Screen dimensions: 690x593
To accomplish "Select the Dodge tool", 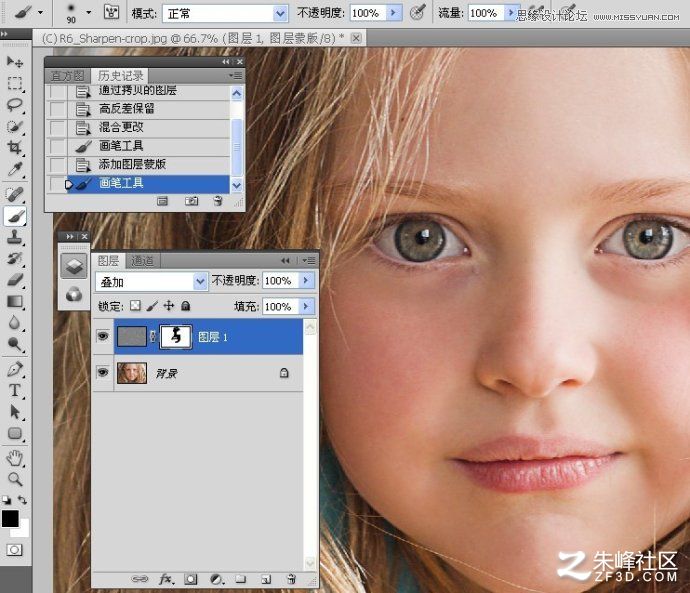I will pos(15,344).
